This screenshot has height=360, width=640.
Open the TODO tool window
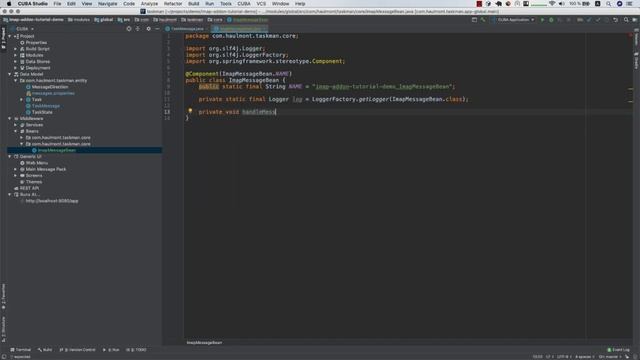[136, 350]
